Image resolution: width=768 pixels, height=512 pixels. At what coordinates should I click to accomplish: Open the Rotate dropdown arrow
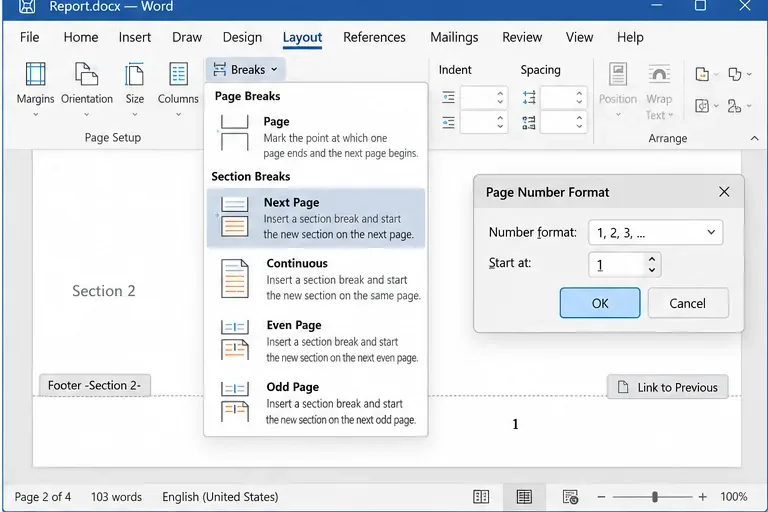tap(749, 106)
